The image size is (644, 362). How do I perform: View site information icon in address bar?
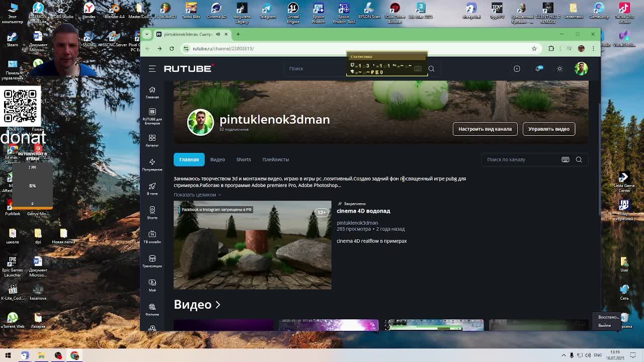tap(186, 48)
